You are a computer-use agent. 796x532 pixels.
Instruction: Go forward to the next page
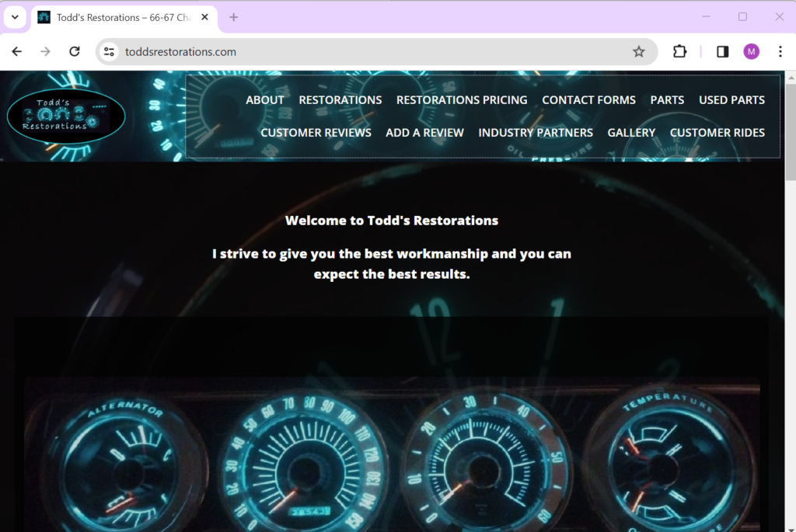[x=46, y=52]
